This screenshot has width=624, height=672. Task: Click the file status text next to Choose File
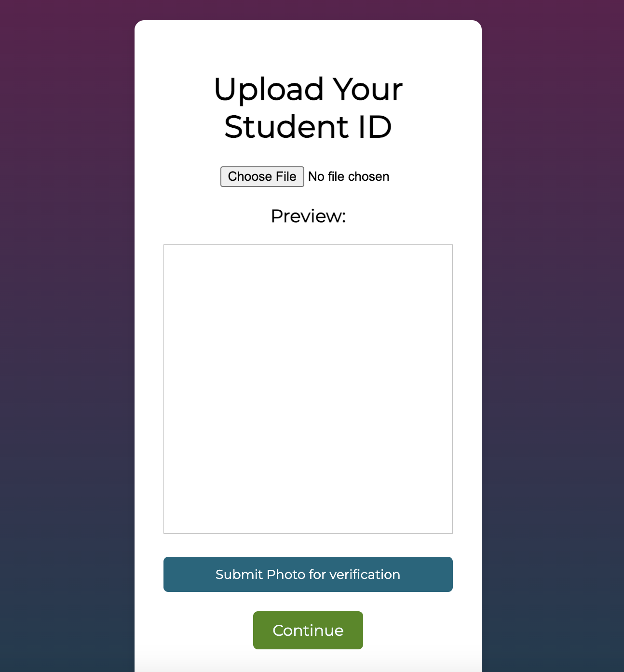(349, 176)
